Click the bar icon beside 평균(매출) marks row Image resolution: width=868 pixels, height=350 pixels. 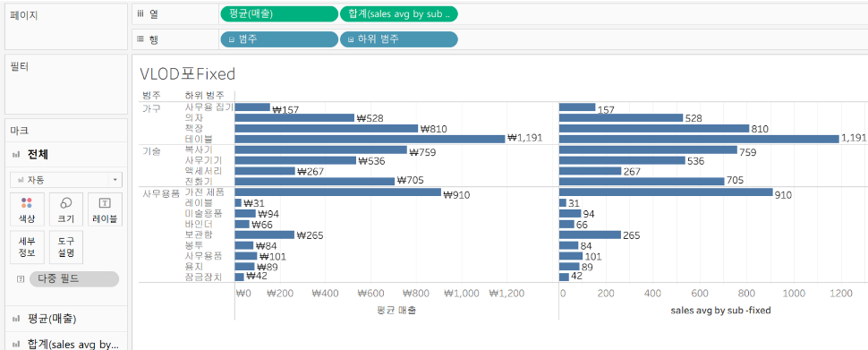pyautogui.click(x=15, y=319)
